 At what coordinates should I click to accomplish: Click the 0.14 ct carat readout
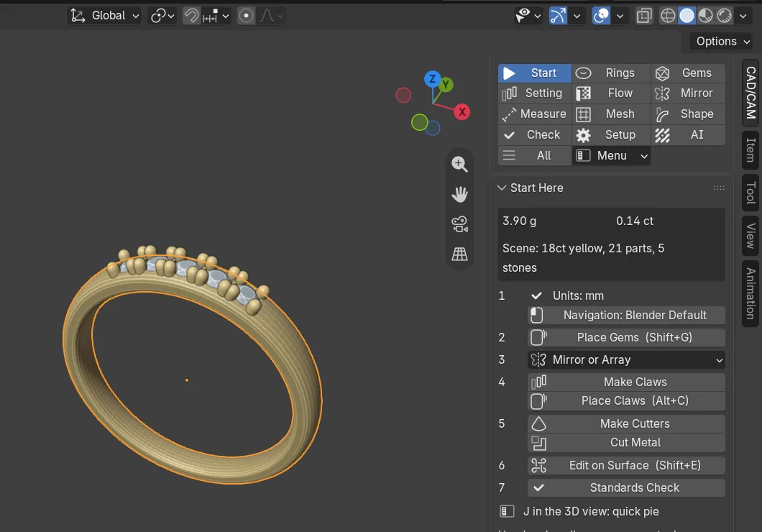[635, 221]
